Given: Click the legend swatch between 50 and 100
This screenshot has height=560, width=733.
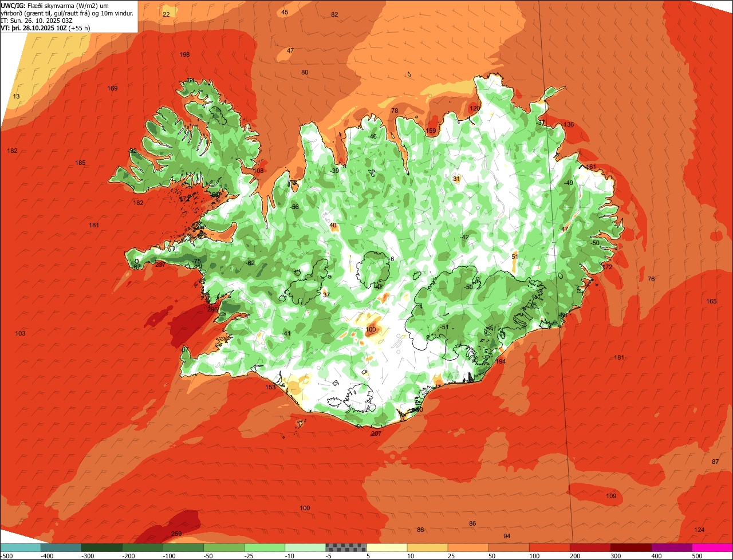Looking at the screenshot, I should pos(508,547).
